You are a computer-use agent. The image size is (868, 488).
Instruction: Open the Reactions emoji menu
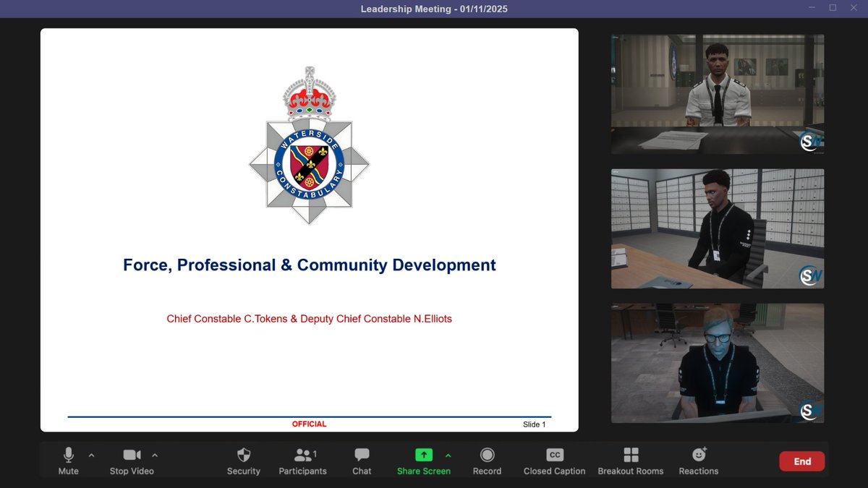click(697, 461)
